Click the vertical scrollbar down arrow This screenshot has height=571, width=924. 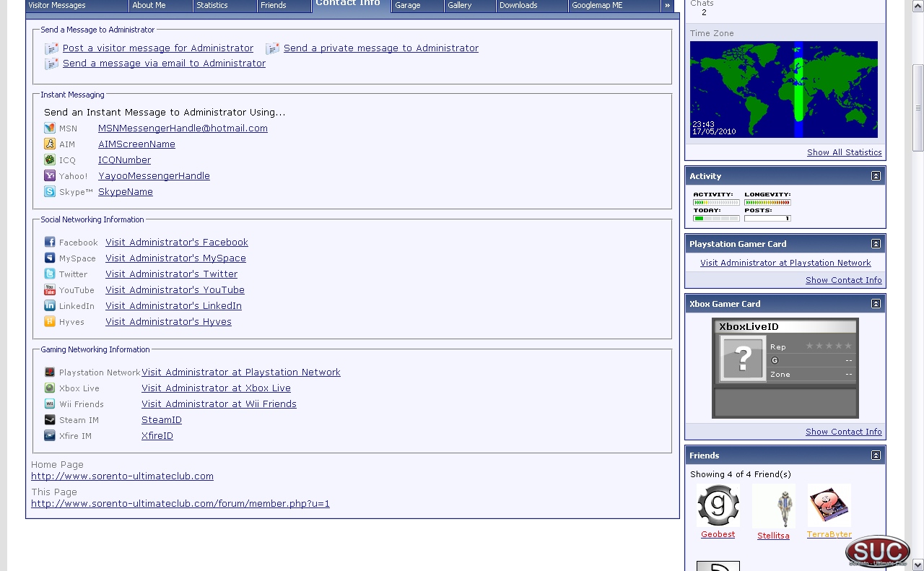click(x=918, y=565)
